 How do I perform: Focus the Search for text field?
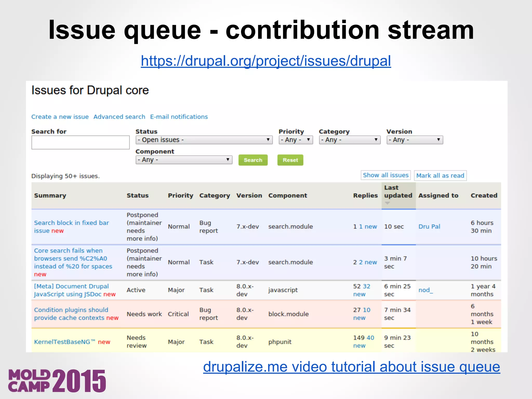click(81, 142)
